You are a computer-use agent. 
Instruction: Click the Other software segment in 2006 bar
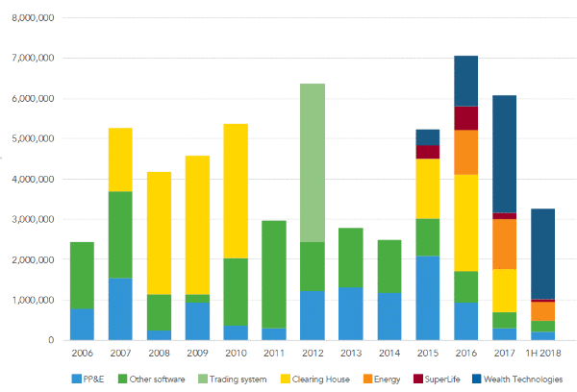tap(82, 275)
